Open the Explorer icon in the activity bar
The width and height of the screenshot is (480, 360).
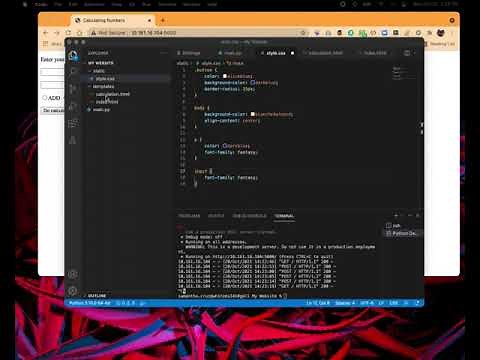click(73, 55)
